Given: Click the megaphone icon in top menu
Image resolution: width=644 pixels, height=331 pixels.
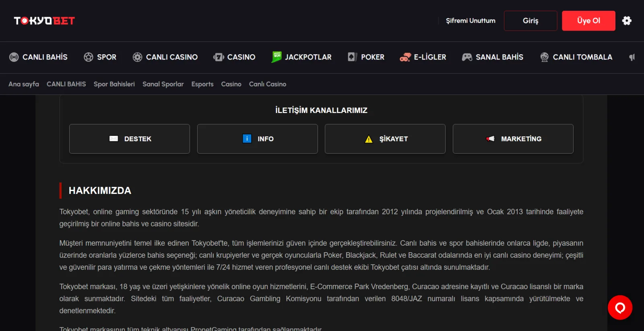Looking at the screenshot, I should (x=632, y=57).
